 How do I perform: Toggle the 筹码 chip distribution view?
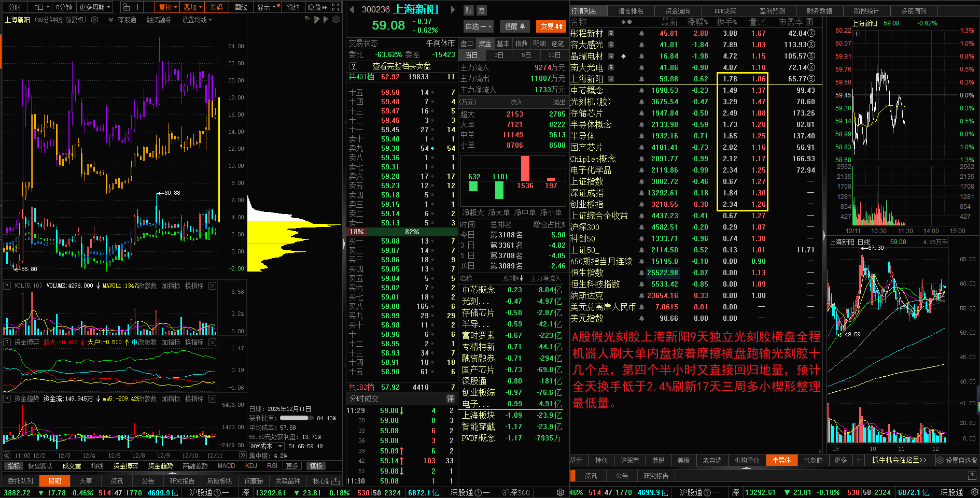(x=216, y=7)
